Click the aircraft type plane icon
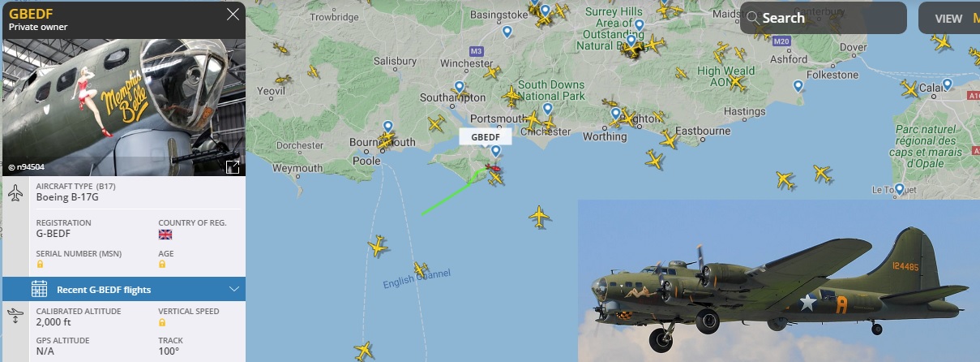Viewport: 980px width, 362px height. coord(16,194)
